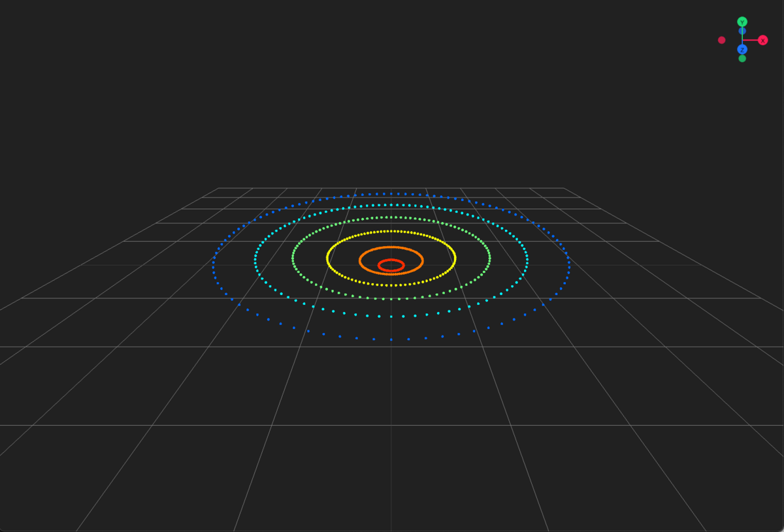Snap view to the red X axis handle
784x532 pixels.
click(x=762, y=40)
